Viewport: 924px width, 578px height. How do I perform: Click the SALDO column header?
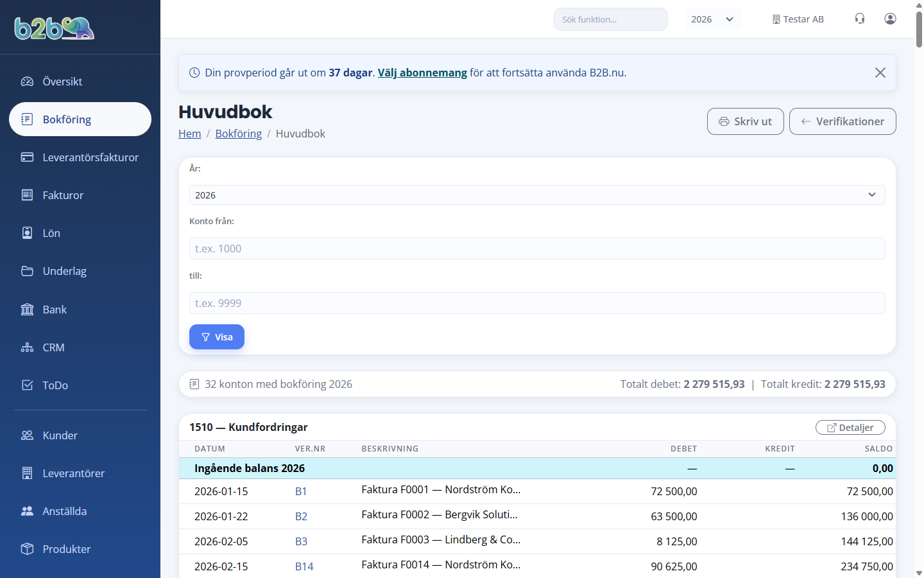(878, 449)
